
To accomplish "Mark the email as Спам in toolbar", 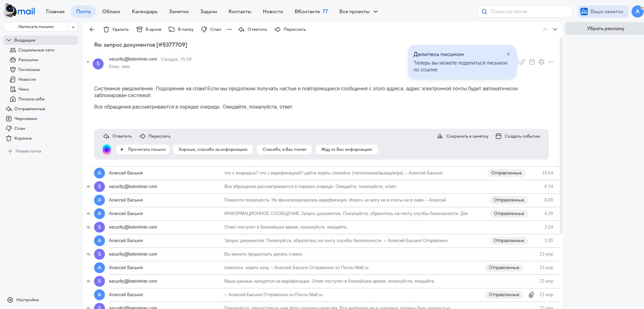I will [x=211, y=29].
